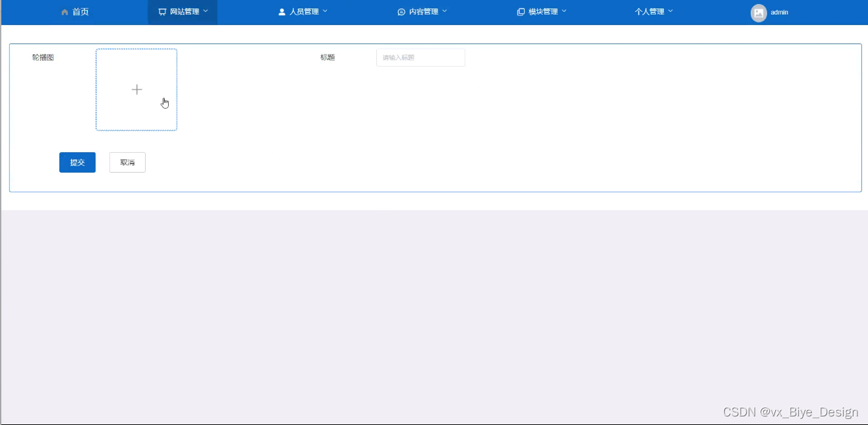Click the admin avatar image

759,13
